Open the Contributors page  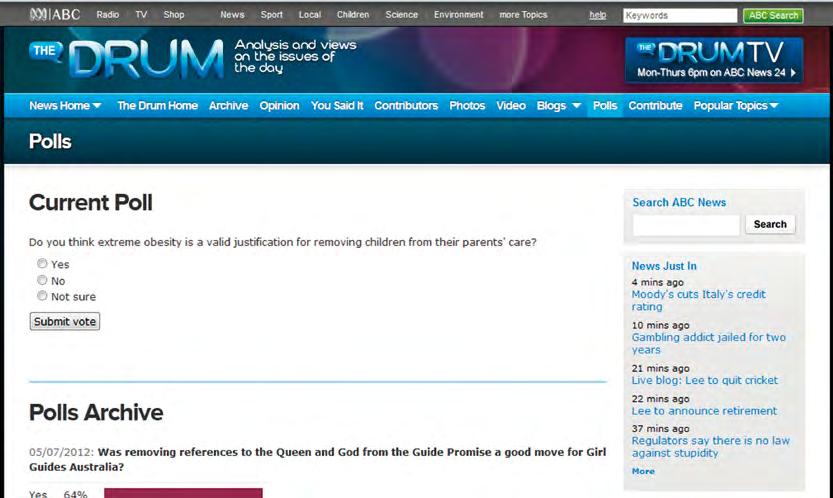pyautogui.click(x=406, y=106)
